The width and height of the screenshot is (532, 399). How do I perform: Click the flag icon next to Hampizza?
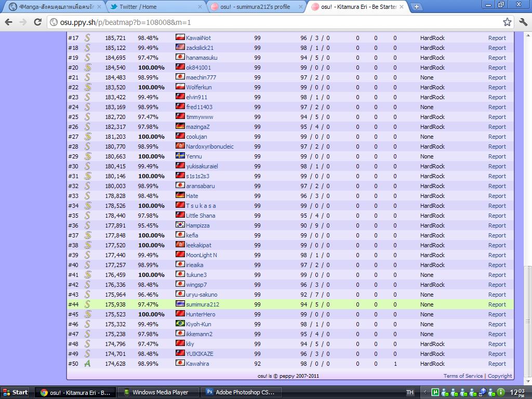[180, 225]
